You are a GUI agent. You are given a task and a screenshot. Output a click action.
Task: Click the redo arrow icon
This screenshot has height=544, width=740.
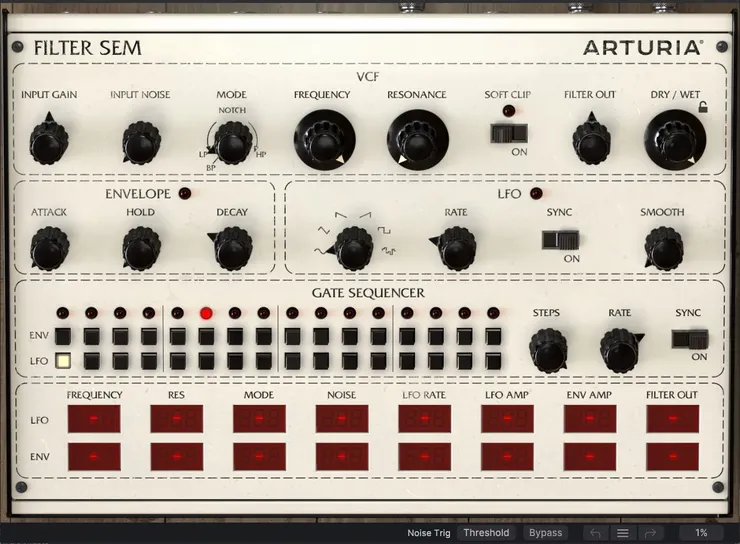[x=650, y=533]
